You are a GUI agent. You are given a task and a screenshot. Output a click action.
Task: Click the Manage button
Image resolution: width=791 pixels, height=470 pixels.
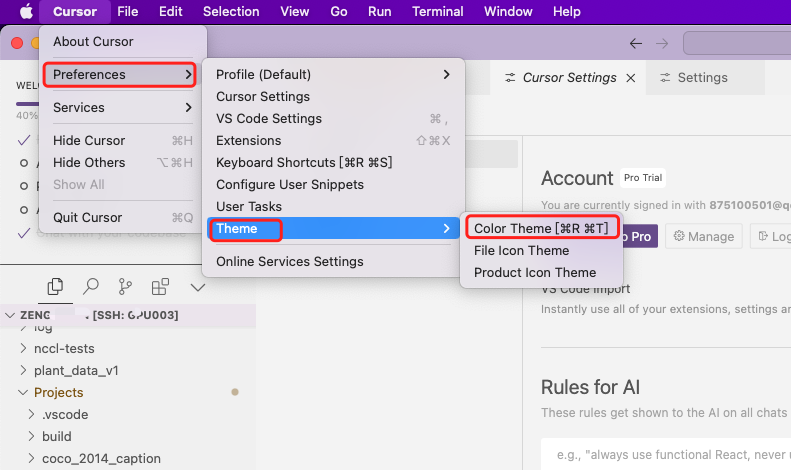(704, 236)
